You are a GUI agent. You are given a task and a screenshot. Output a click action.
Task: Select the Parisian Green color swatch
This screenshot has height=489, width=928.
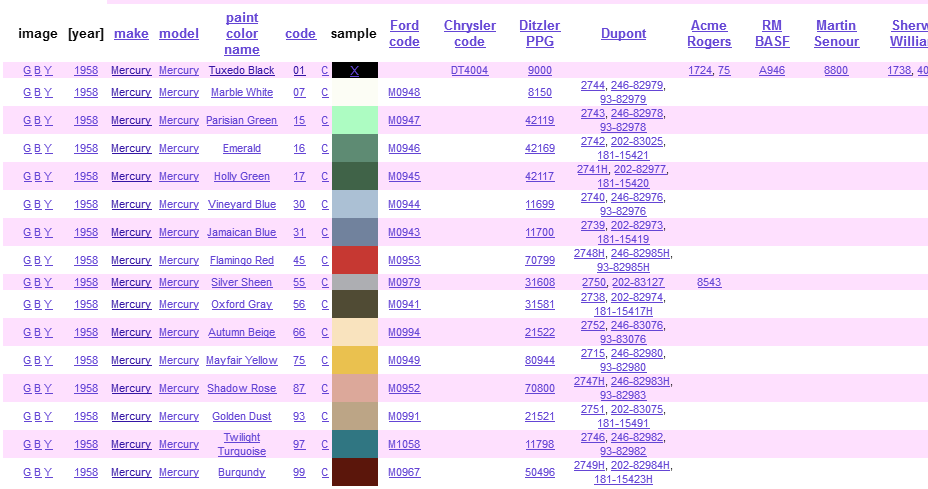pyautogui.click(x=355, y=120)
